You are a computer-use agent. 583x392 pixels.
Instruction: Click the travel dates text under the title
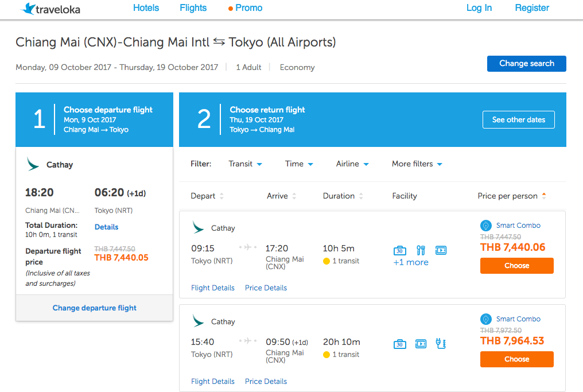coord(116,67)
